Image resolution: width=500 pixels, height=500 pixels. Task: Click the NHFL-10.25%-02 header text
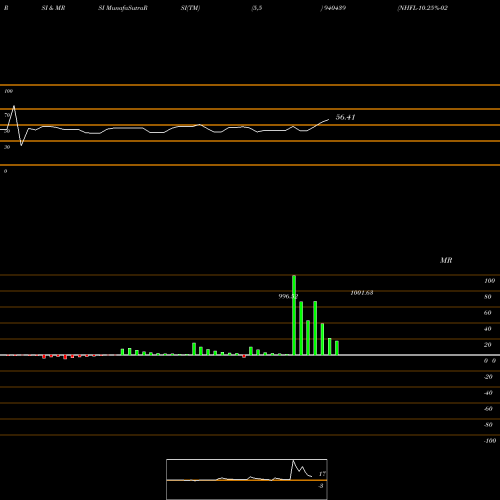click(423, 8)
